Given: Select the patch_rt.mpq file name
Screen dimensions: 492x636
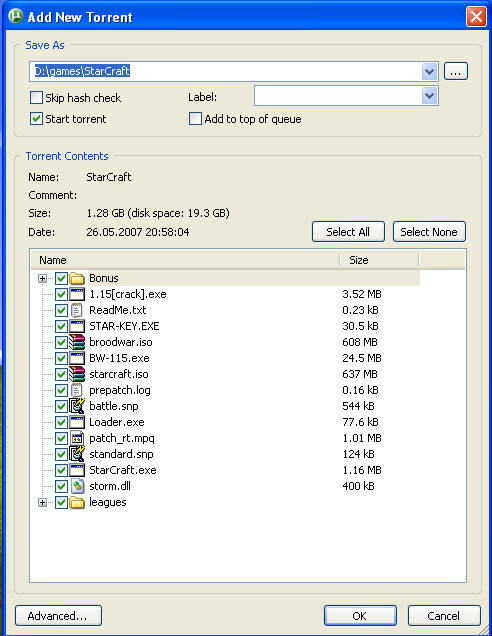Looking at the screenshot, I should point(122,438).
